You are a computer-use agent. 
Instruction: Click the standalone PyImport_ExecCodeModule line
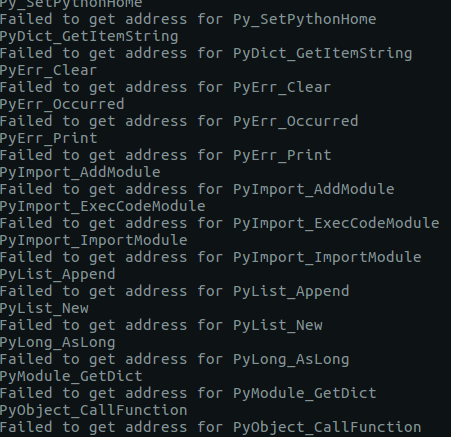(x=103, y=206)
